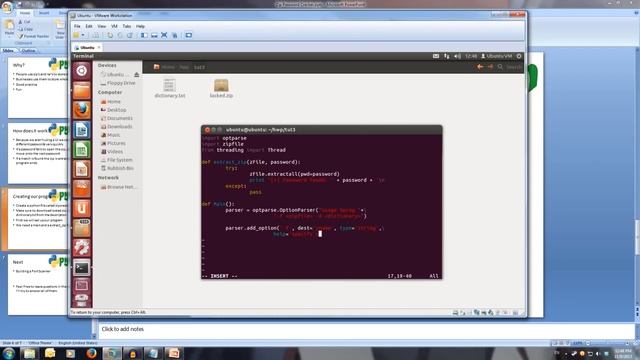
Task: Select PowerPoint slide thumbnail titled Why?
Action: (x=38, y=88)
